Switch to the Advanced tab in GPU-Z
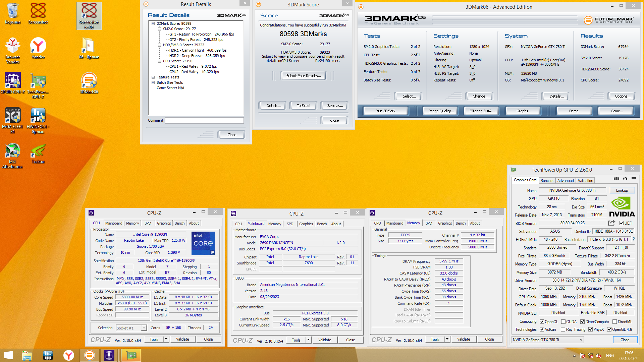 [x=566, y=181]
